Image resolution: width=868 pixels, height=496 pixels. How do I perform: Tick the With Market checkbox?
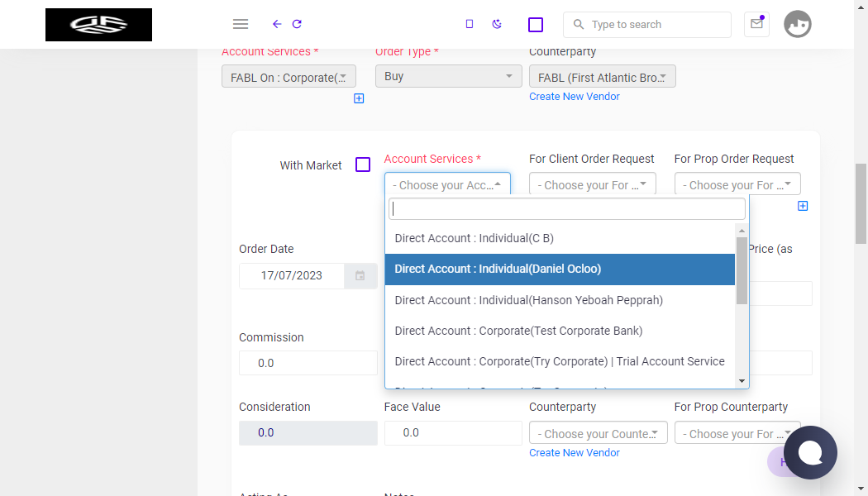coord(363,165)
